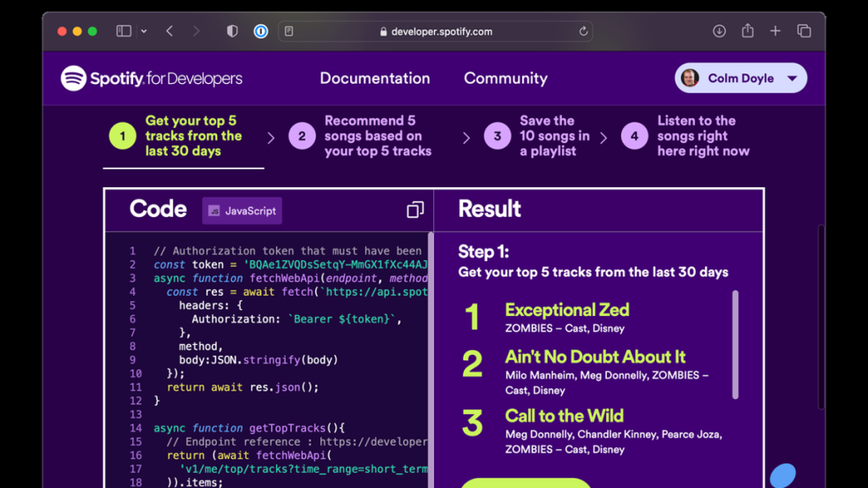
Task: Copy code using the copy icon
Action: pos(415,210)
